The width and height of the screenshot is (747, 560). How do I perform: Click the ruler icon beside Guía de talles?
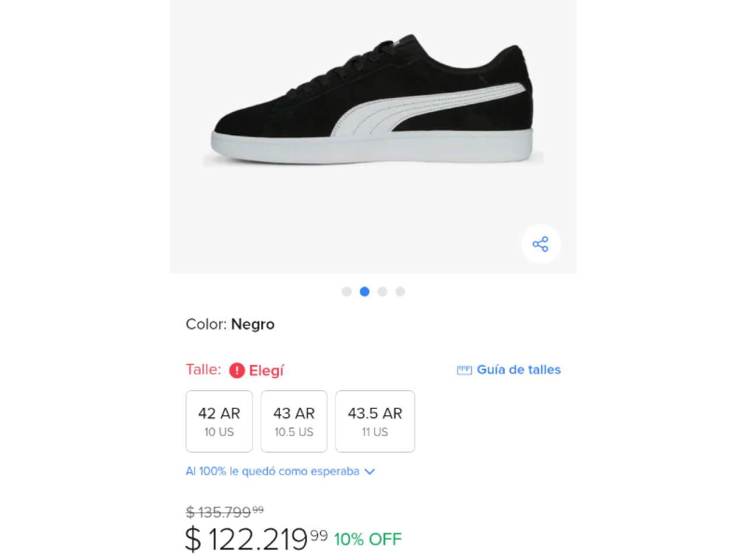465,370
